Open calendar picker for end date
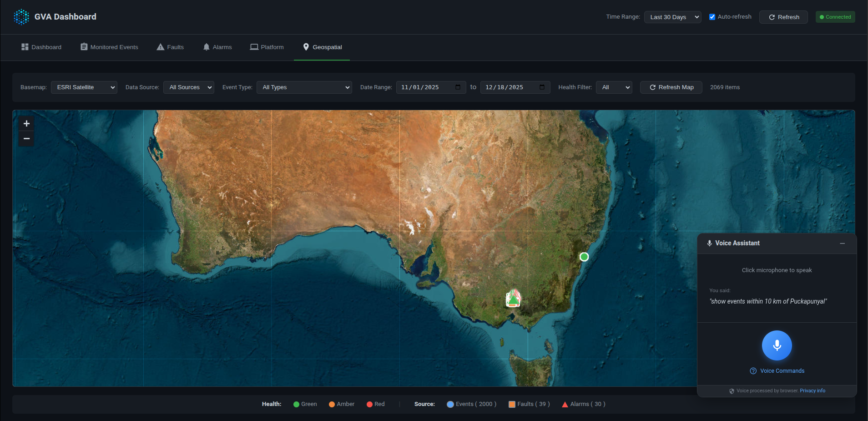This screenshot has height=421, width=868. (x=542, y=87)
